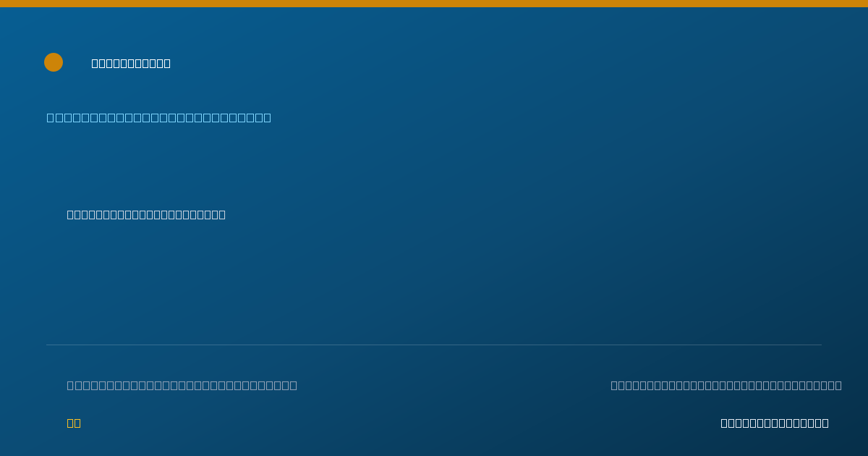This screenshot has width=868, height=456.
Task: Click the end of the white mid-page paragraph
Action: tap(222, 214)
